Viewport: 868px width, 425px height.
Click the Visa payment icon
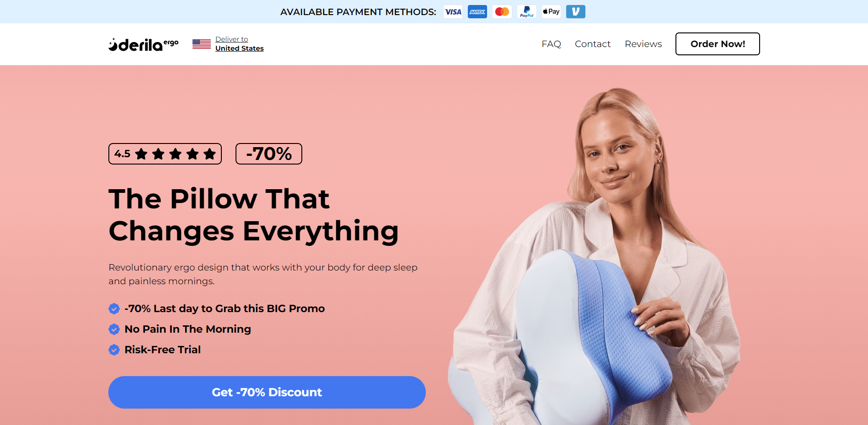(453, 12)
